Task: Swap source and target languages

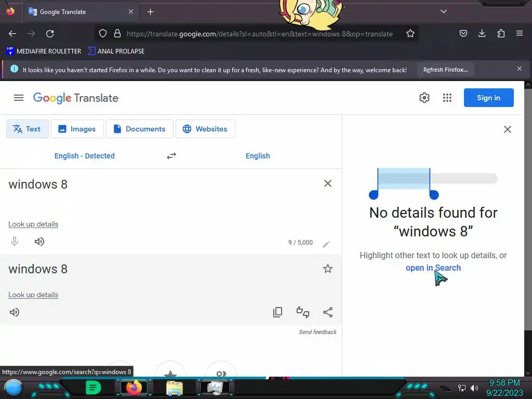Action: tap(171, 156)
